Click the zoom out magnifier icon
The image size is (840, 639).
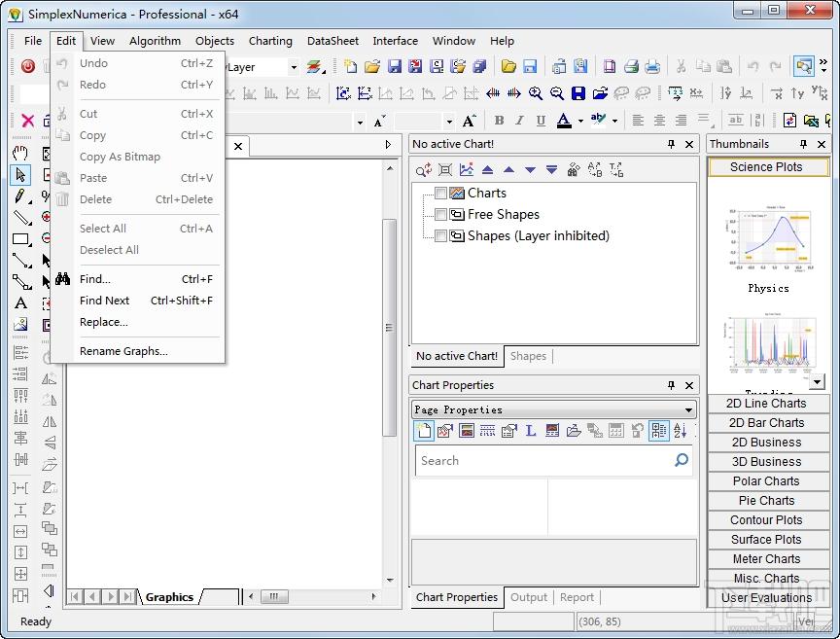pyautogui.click(x=557, y=93)
